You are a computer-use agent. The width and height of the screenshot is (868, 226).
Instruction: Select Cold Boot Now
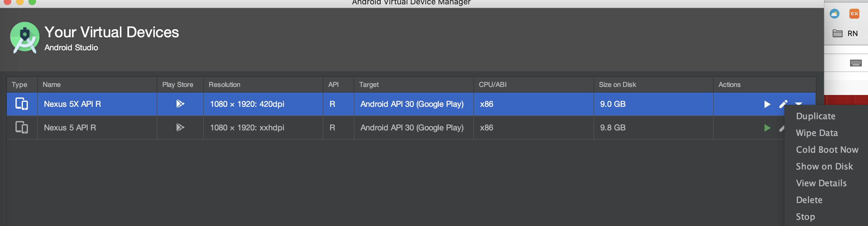(827, 150)
